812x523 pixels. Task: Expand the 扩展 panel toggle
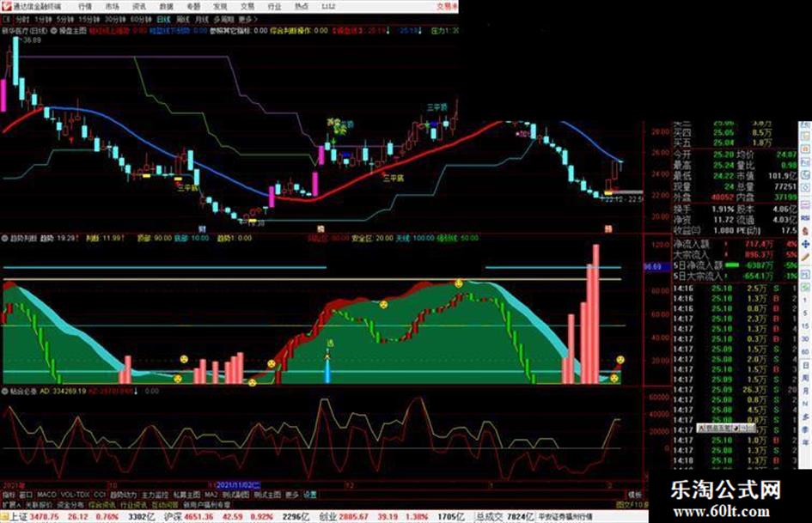coord(11,504)
